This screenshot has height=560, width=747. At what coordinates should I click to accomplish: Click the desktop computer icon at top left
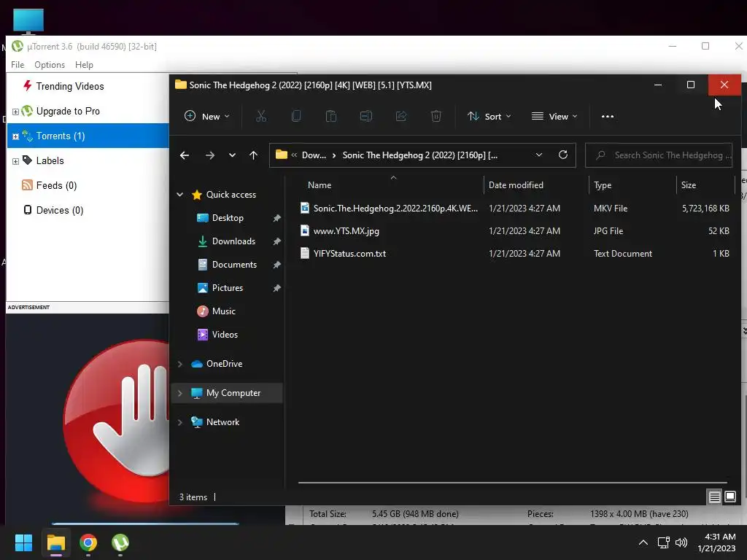[x=28, y=21]
